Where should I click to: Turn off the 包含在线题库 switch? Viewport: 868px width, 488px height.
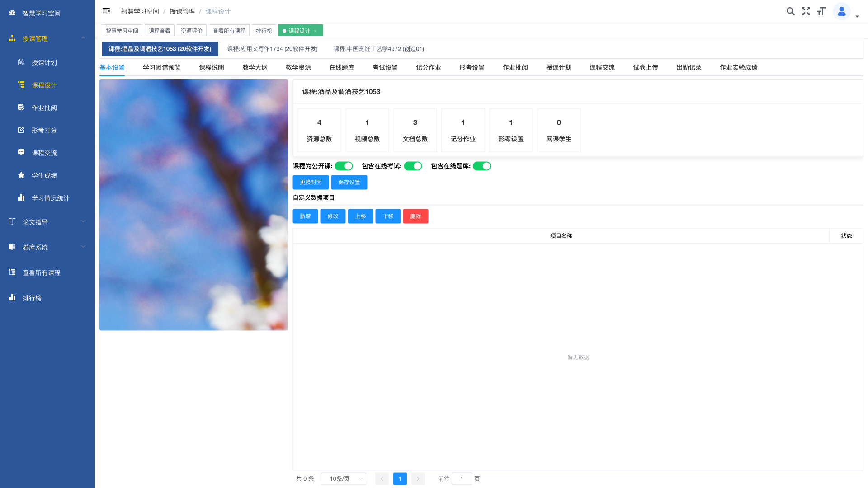[x=482, y=166]
